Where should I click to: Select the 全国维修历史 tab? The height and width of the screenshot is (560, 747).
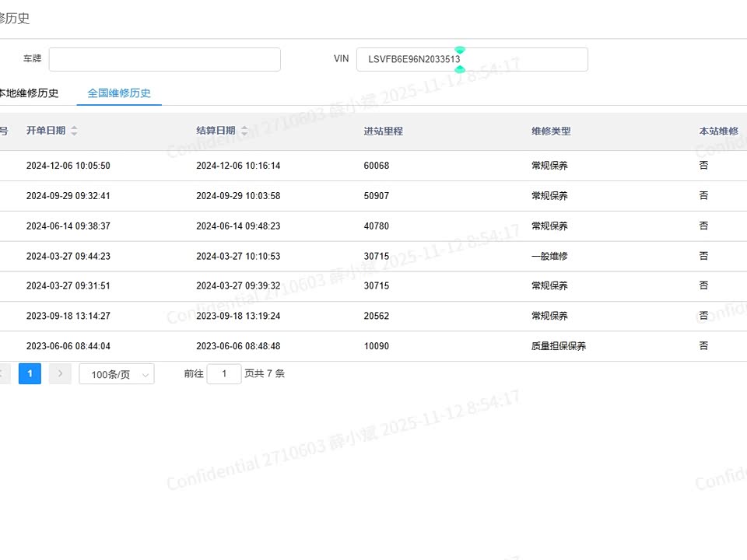[119, 93]
